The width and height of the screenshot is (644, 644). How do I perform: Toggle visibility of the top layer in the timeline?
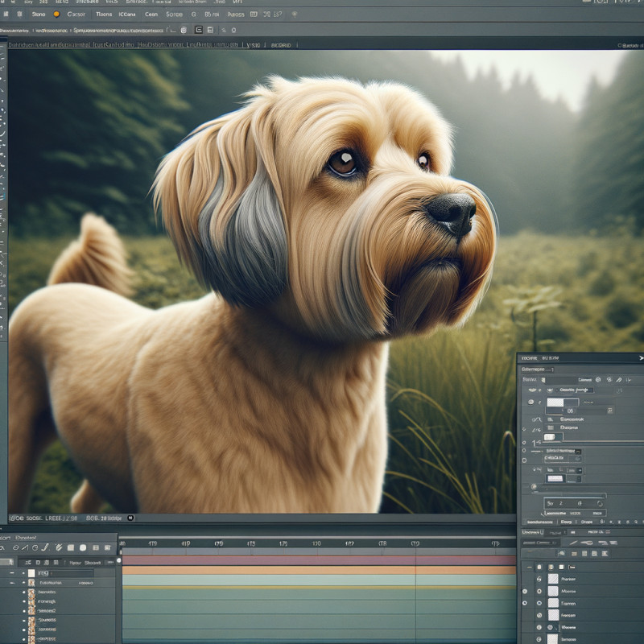point(23,572)
